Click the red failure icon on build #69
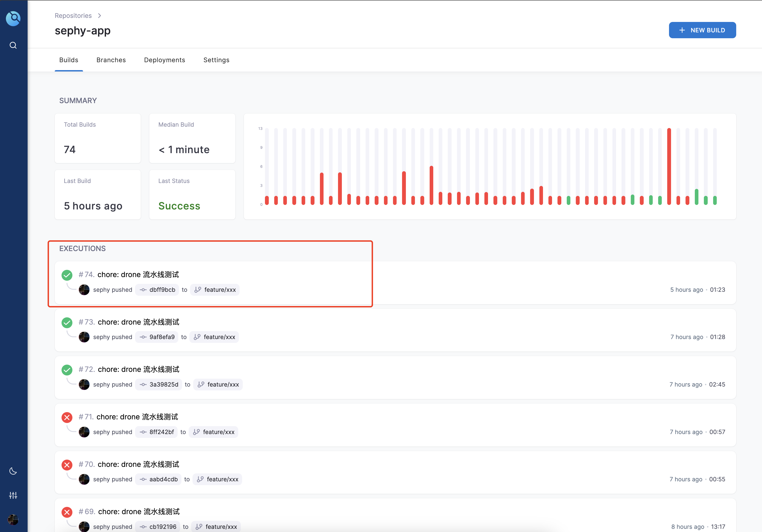 click(67, 512)
